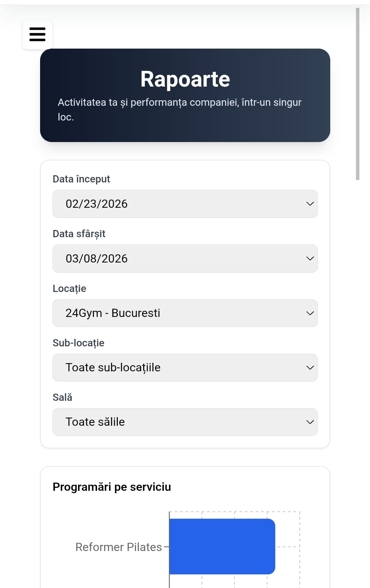Open the hamburger navigation menu
The image size is (370, 588).
[x=37, y=34]
